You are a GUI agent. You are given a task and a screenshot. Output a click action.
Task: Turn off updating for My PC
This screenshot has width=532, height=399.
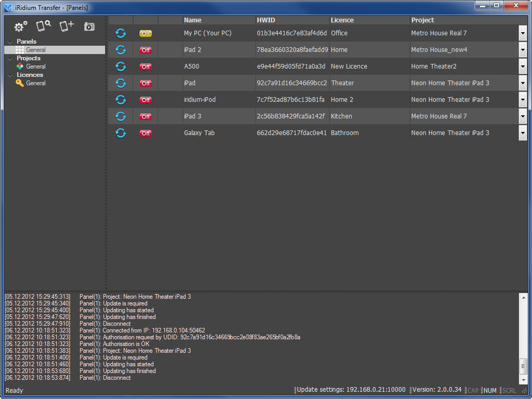[145, 33]
